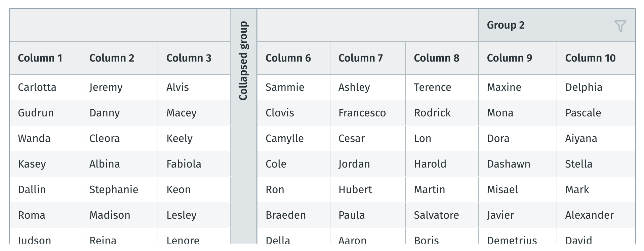Viewport: 644px width, 251px height.
Task: Select the Group 2 header
Action: coord(557,25)
